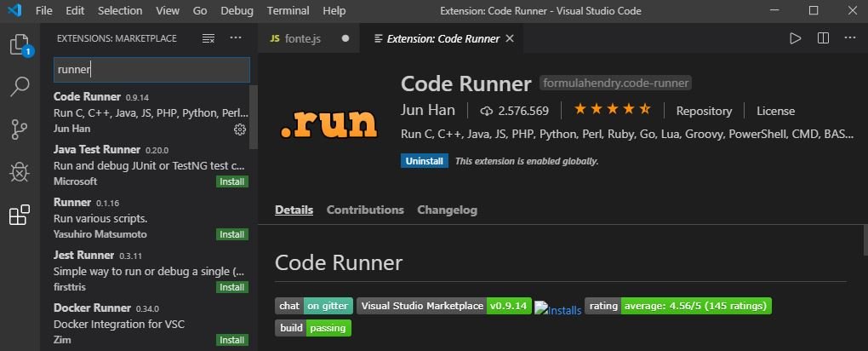
Task: Open the Edit menu
Action: [x=75, y=10]
